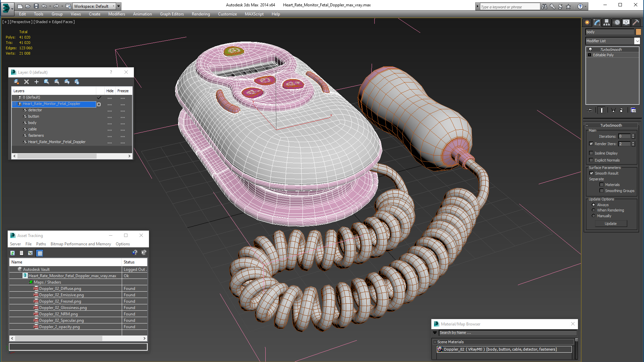This screenshot has width=644, height=362.
Task: Uncheck the Smooth Result checkbox
Action: (591, 173)
